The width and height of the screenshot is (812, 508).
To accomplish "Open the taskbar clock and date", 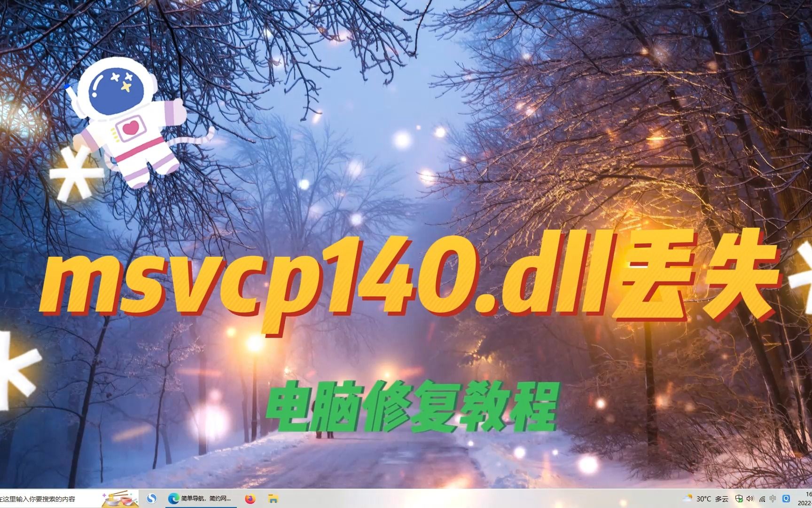I will (804, 499).
